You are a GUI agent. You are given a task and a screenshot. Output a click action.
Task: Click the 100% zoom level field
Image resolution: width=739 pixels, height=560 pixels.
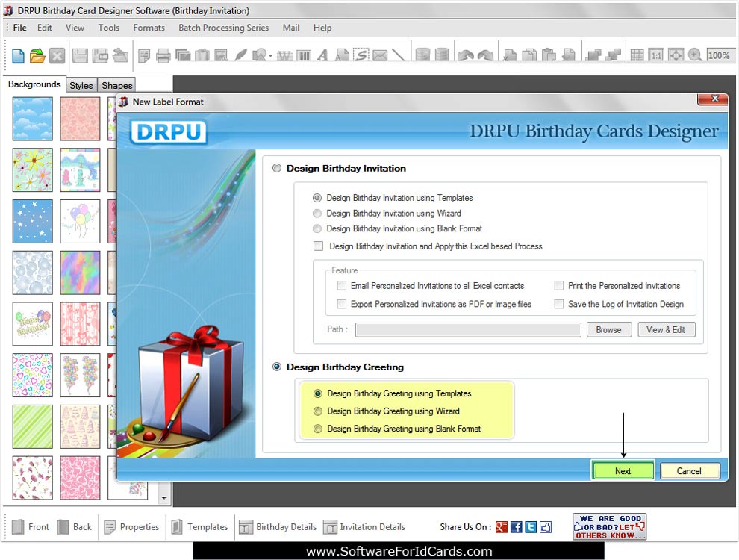[x=720, y=55]
